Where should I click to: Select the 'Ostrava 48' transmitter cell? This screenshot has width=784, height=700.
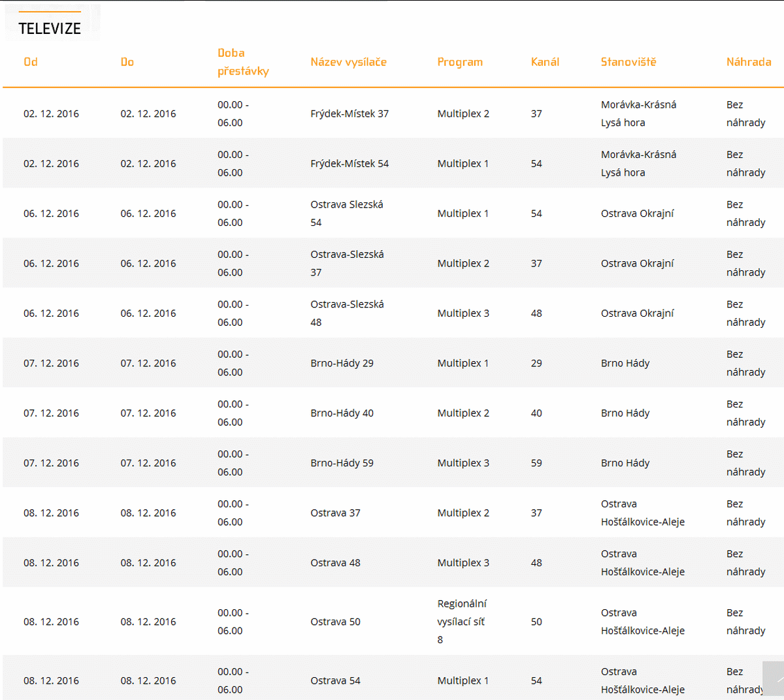coord(335,563)
